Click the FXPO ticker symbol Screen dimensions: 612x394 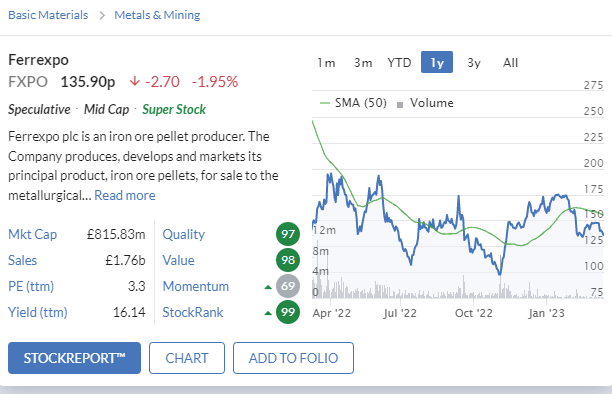(x=28, y=82)
